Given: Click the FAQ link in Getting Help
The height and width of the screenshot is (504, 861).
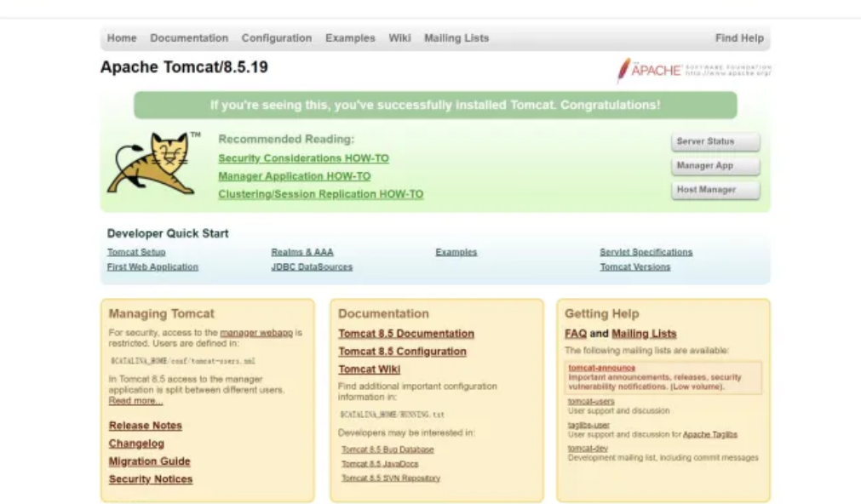Looking at the screenshot, I should tap(576, 334).
